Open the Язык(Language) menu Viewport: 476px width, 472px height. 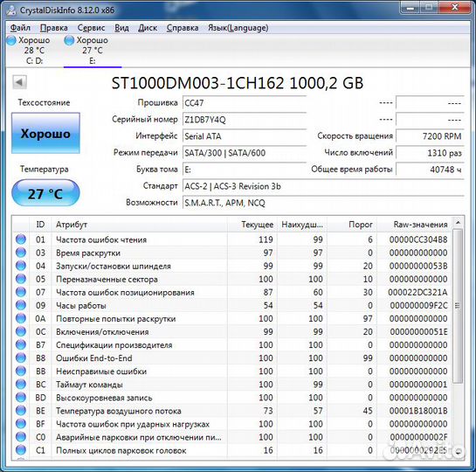tap(238, 28)
